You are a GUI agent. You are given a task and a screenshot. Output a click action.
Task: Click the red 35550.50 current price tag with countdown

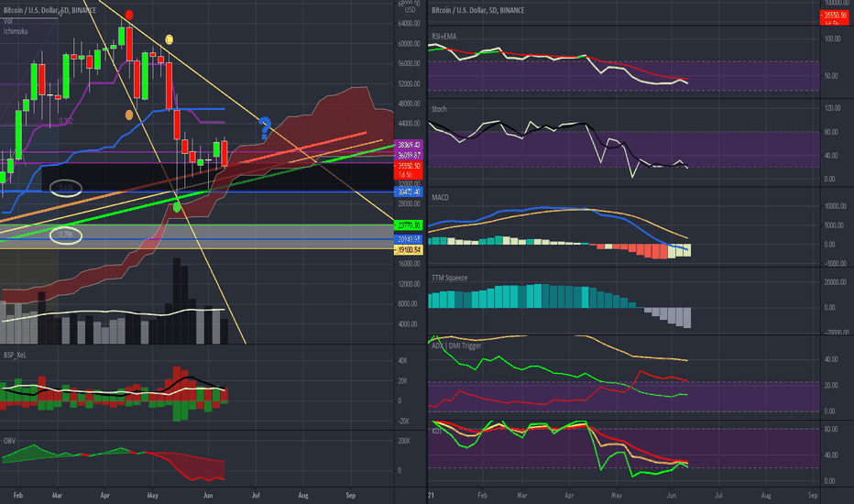tap(409, 170)
